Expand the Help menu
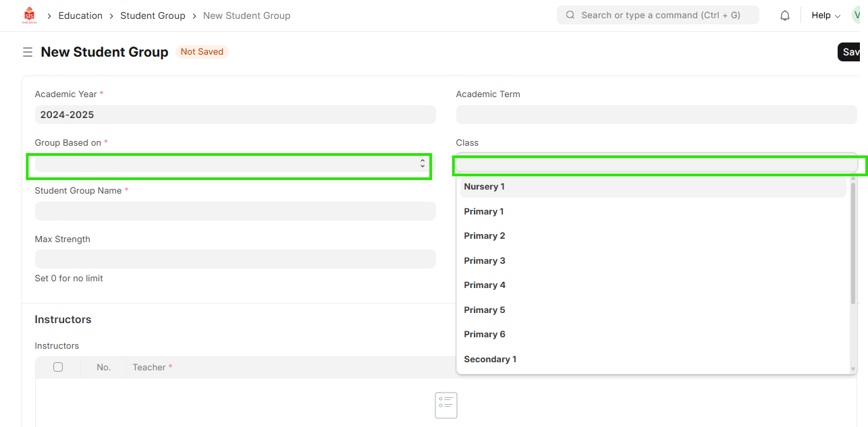Image resolution: width=868 pixels, height=427 pixels. [x=825, y=16]
